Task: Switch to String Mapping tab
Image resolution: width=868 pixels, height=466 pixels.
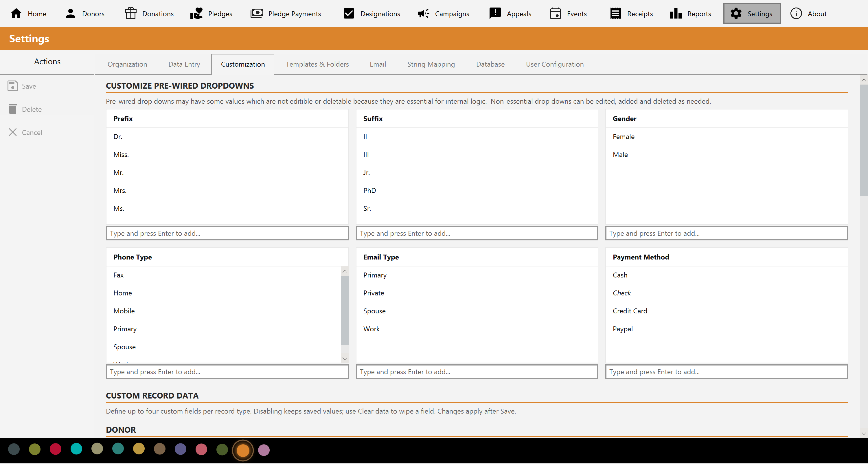Action: (431, 64)
